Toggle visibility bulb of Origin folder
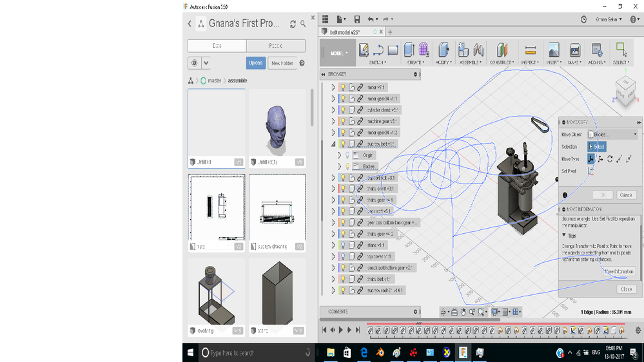Image resolution: width=644 pixels, height=362 pixels. pos(346,155)
